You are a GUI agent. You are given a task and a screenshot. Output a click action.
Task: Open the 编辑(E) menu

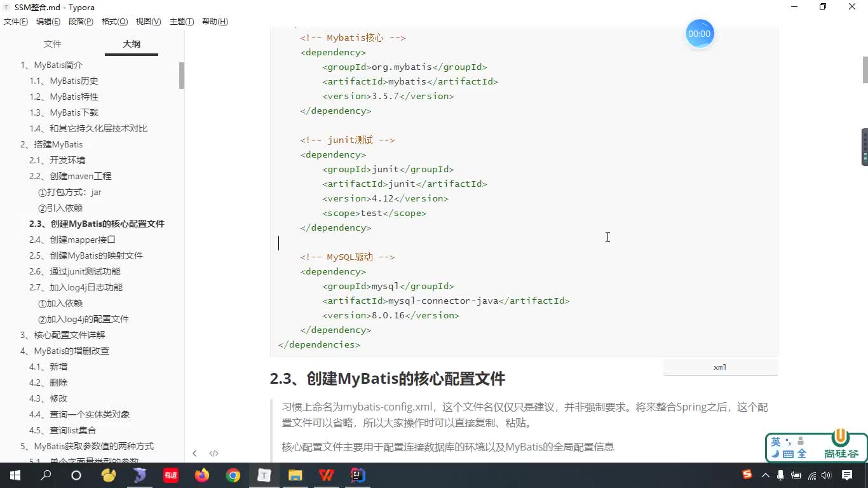48,22
